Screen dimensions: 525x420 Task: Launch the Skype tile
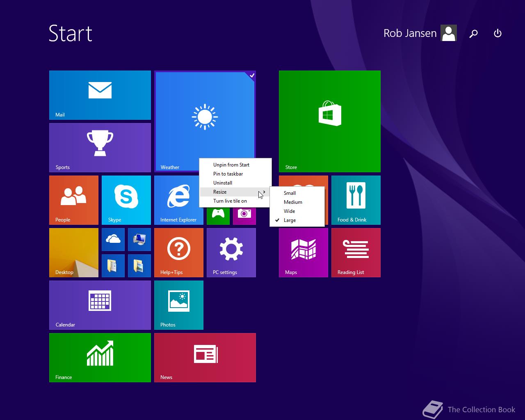(126, 200)
